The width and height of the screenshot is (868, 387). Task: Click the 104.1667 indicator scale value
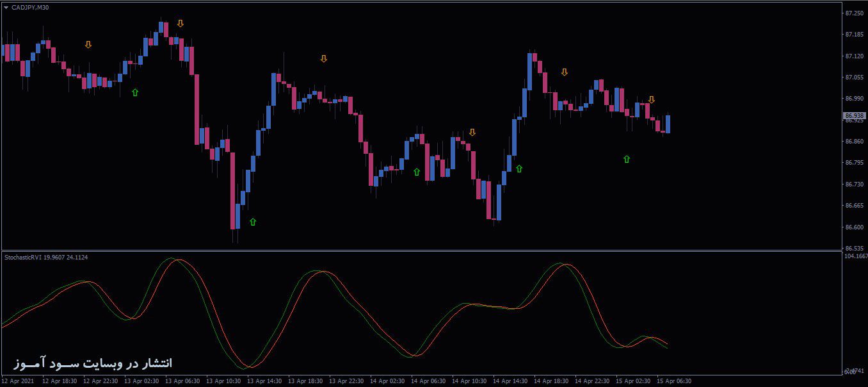855,255
